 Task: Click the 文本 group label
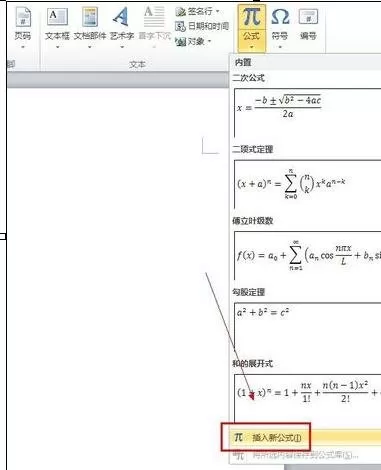coord(137,64)
